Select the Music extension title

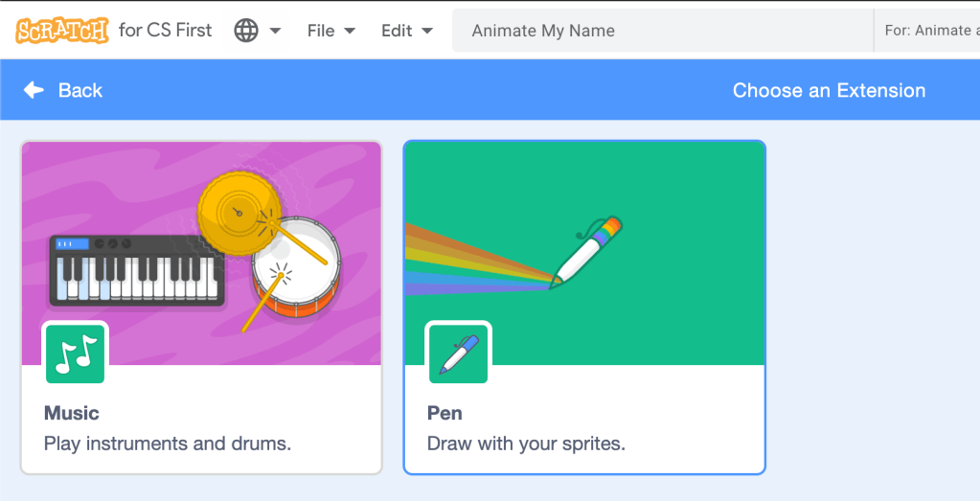(72, 413)
